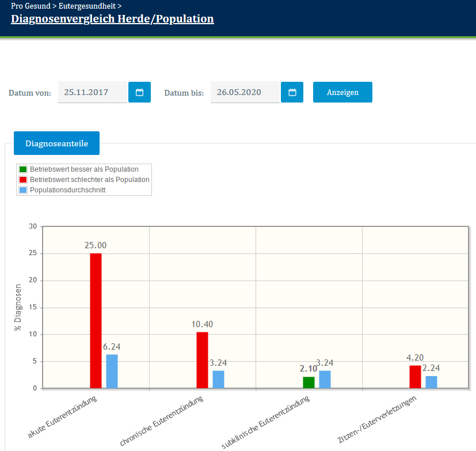Click the green 2.10 bar for subklinische Euterentzündung

pos(309,382)
